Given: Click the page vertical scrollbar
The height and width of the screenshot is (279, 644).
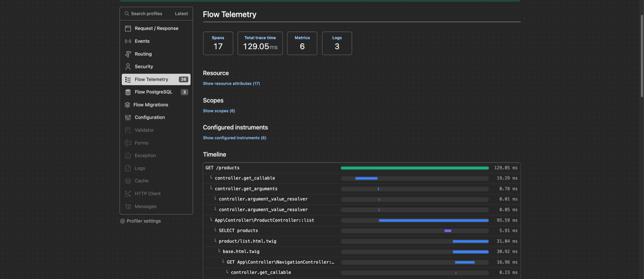Looking at the screenshot, I should (x=642, y=56).
